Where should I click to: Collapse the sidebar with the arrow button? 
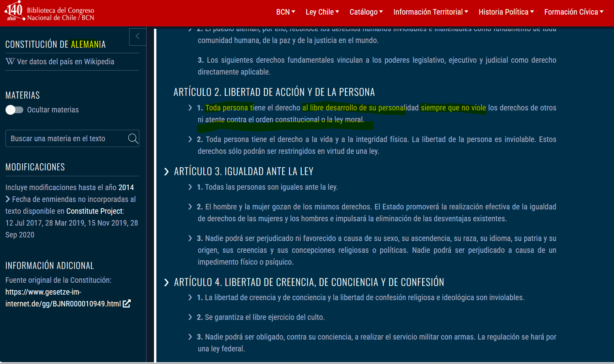137,36
